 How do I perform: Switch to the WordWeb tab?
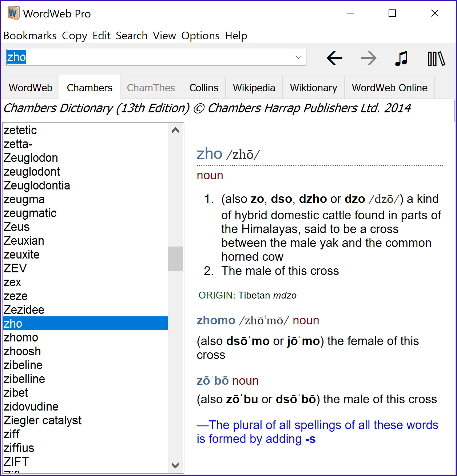[31, 88]
